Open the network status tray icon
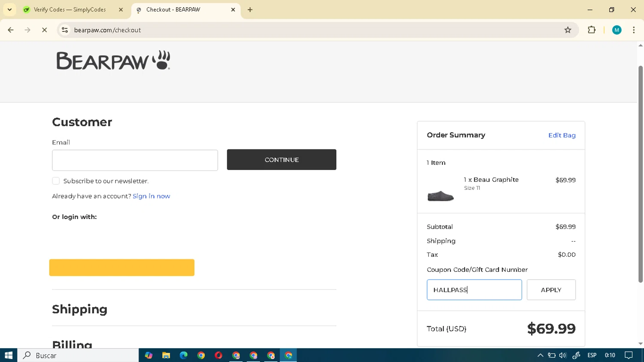The width and height of the screenshot is (644, 362). coord(552,355)
